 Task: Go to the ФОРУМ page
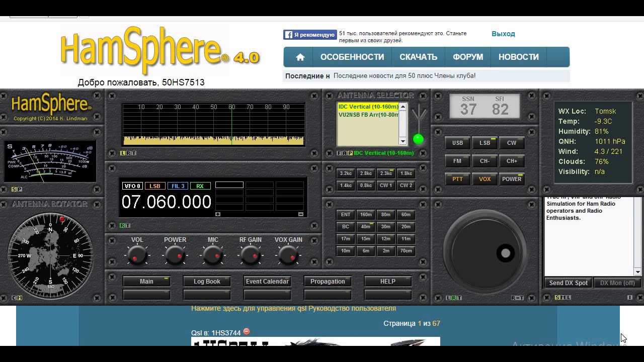[468, 57]
